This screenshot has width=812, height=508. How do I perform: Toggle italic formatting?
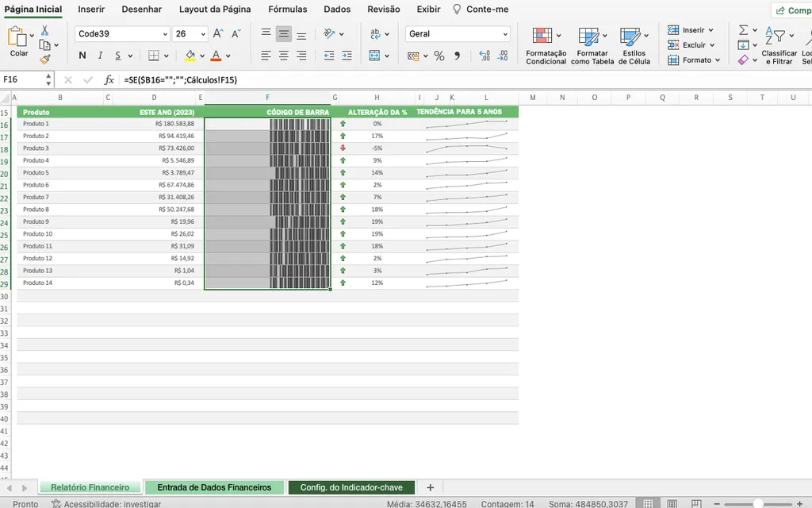pos(100,56)
